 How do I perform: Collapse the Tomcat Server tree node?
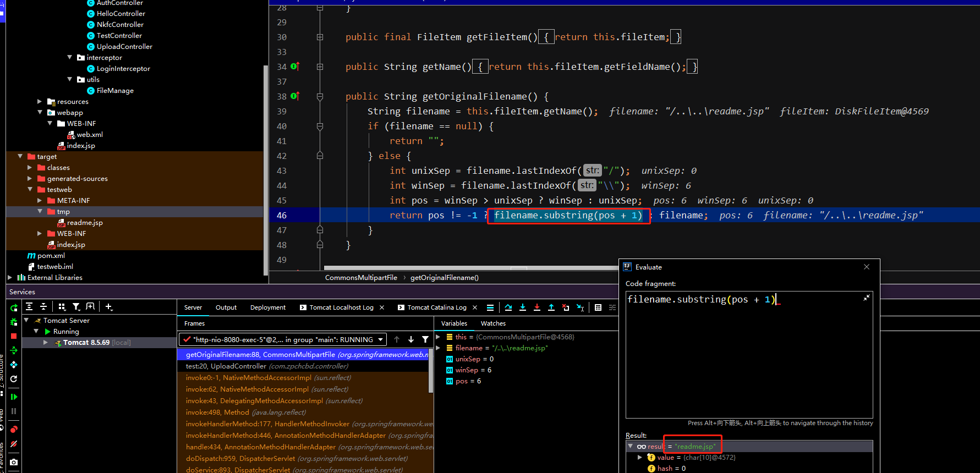[26, 320]
